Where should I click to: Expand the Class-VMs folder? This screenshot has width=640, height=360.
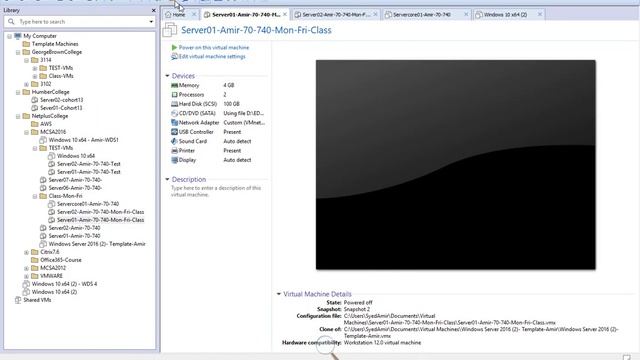pos(35,76)
